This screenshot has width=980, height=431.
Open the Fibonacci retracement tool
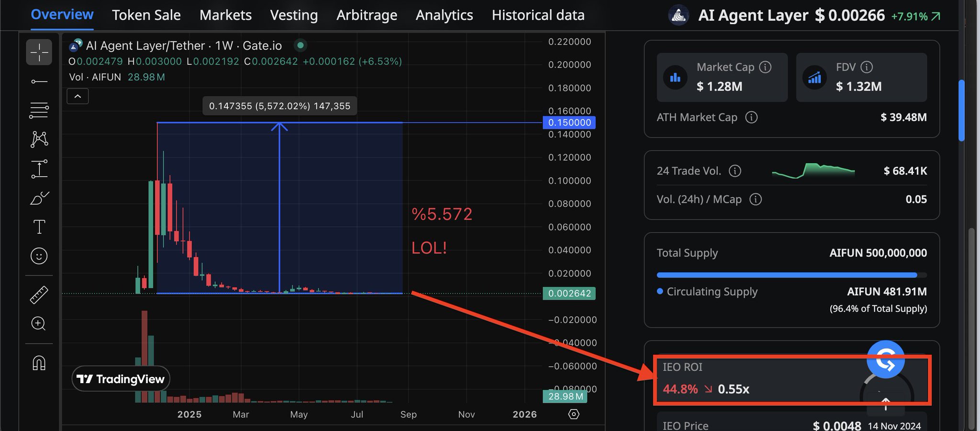[x=39, y=110]
